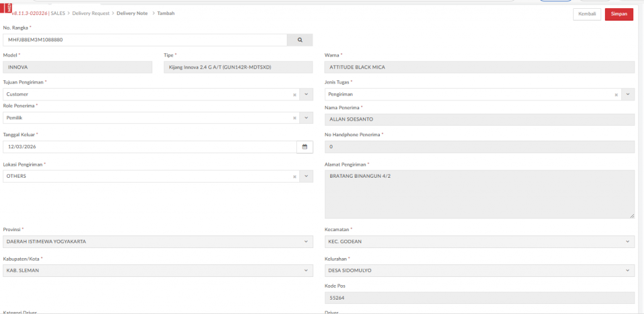Image resolution: width=644 pixels, height=314 pixels.
Task: Open the Provinsi dropdown
Action: (306, 242)
